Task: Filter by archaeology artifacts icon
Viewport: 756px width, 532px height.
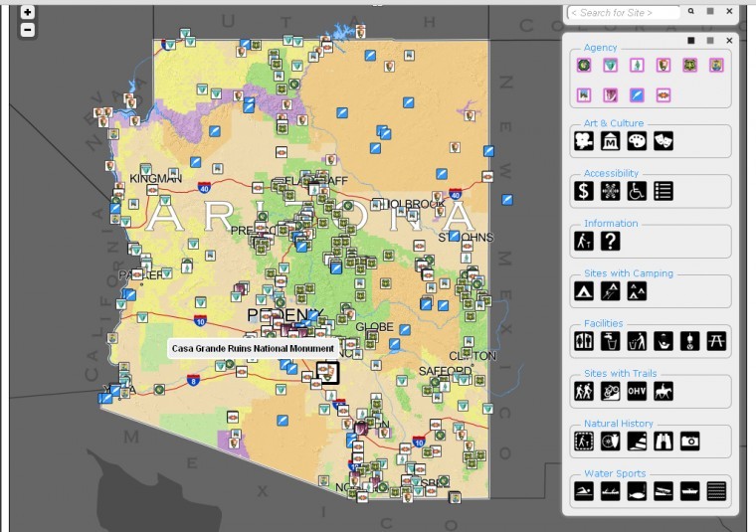Action: [611, 442]
